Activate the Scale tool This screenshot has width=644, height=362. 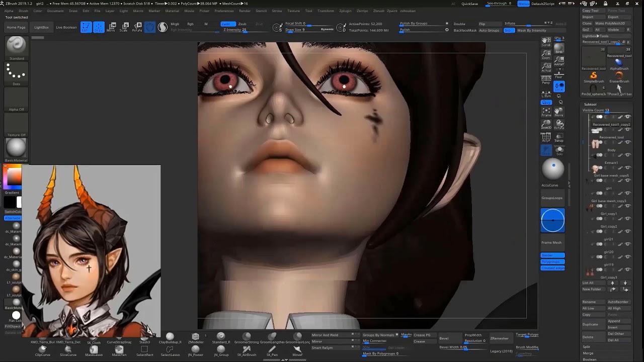point(124,27)
